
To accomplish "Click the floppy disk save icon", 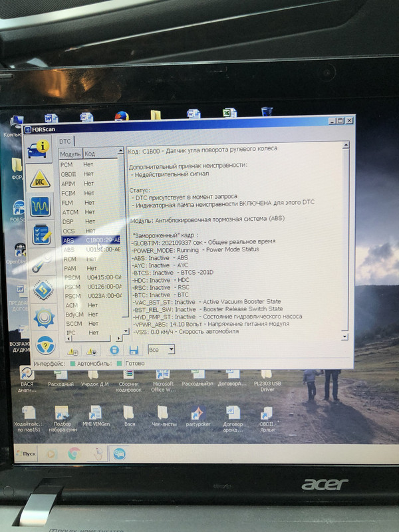I will (x=134, y=350).
